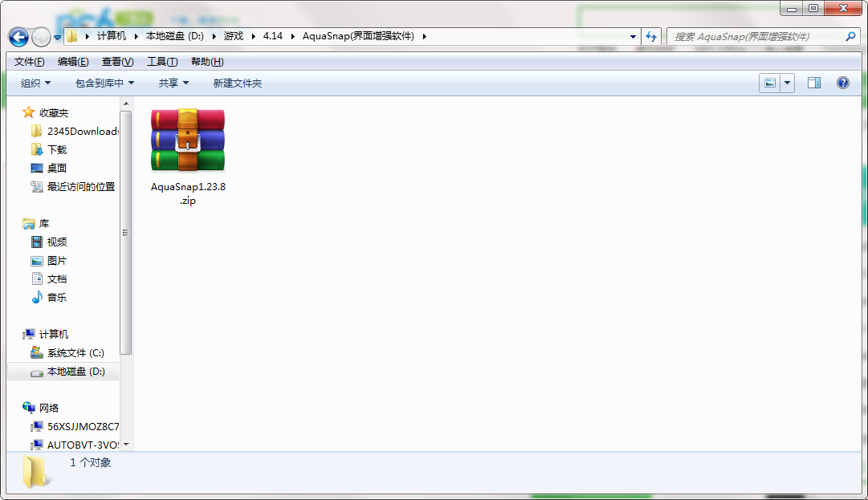Select the 4.14 breadcrumb segment
The width and height of the screenshot is (868, 500).
click(x=273, y=36)
